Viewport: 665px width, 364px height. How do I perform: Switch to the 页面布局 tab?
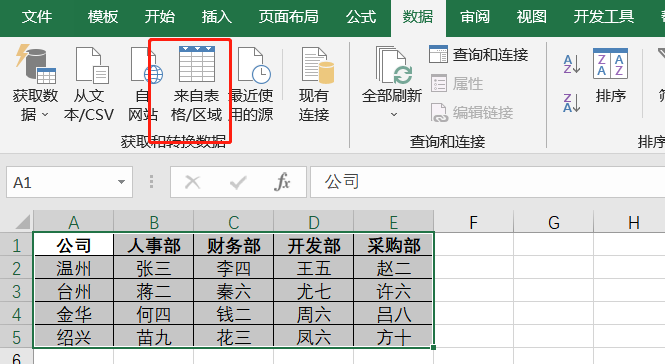288,17
